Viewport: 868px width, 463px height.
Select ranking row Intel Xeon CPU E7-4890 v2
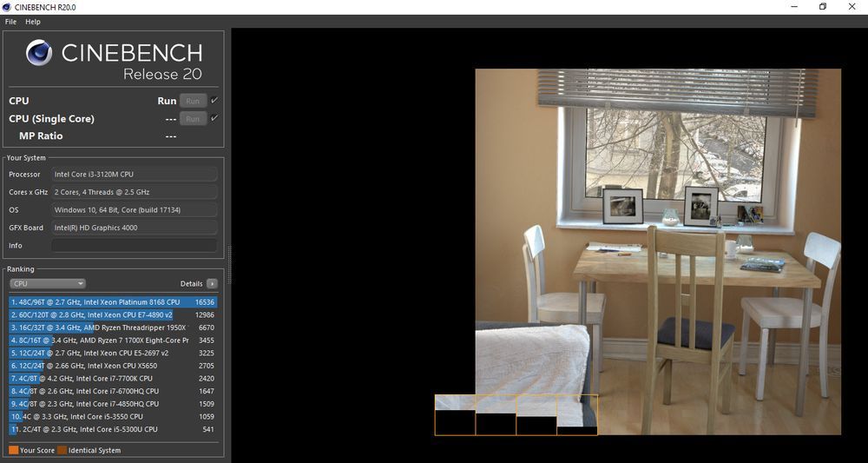tap(113, 315)
